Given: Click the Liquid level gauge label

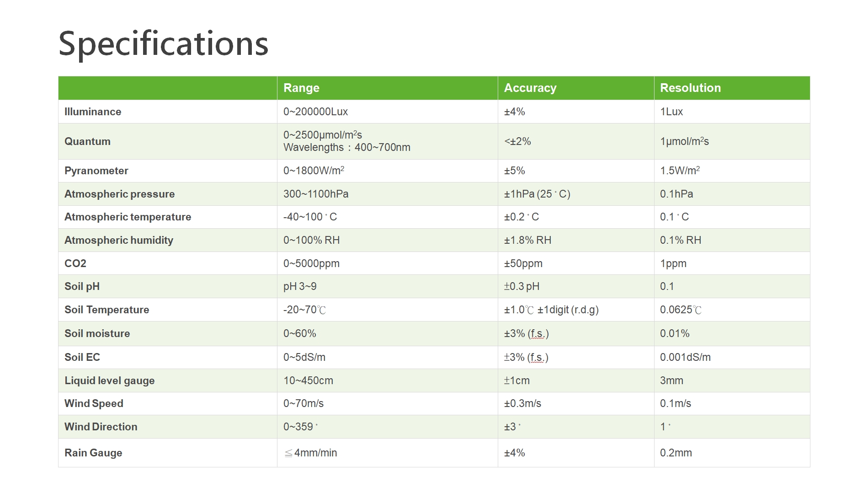Looking at the screenshot, I should pos(109,380).
